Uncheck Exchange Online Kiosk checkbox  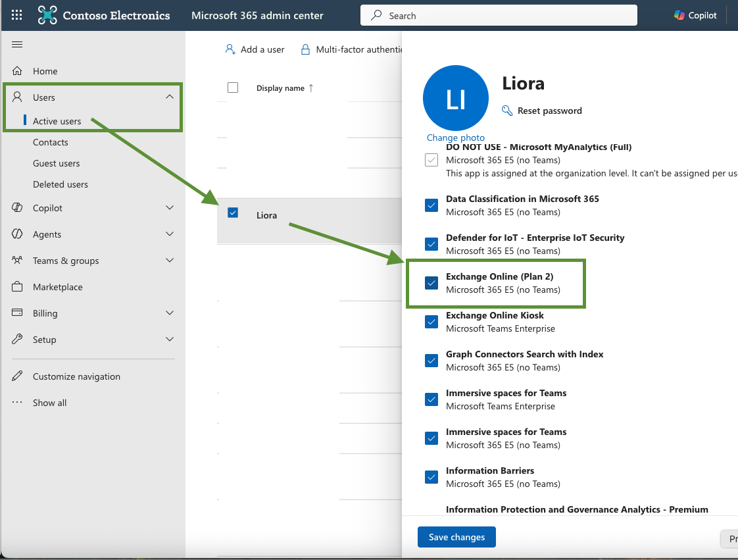pos(431,322)
